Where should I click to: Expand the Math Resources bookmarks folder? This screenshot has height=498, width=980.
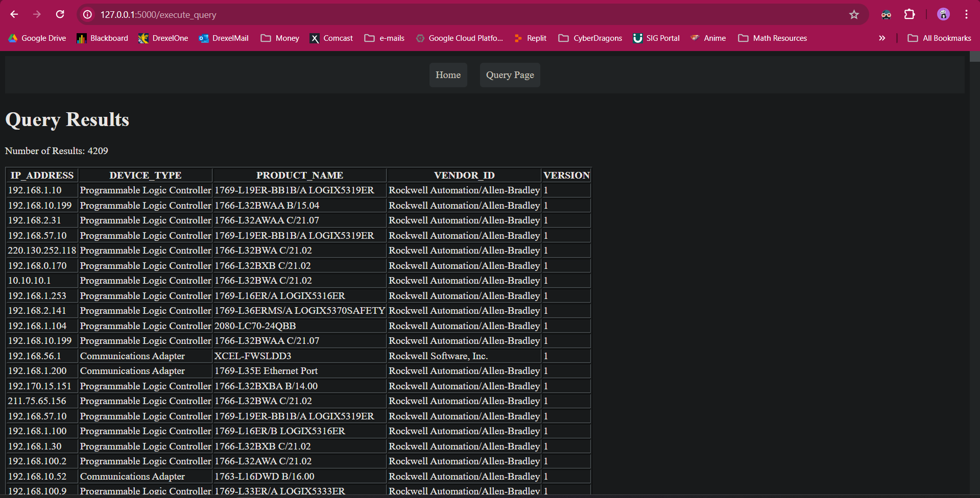pos(773,38)
